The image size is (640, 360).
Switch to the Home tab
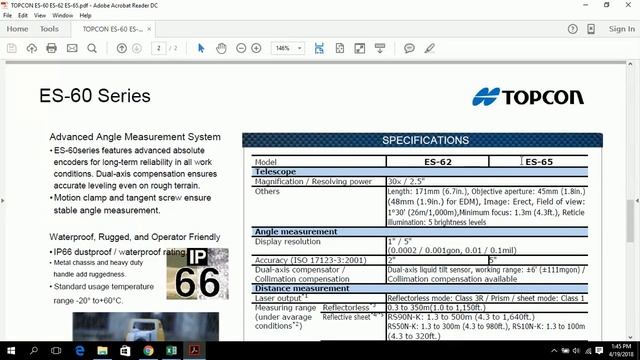point(18,29)
